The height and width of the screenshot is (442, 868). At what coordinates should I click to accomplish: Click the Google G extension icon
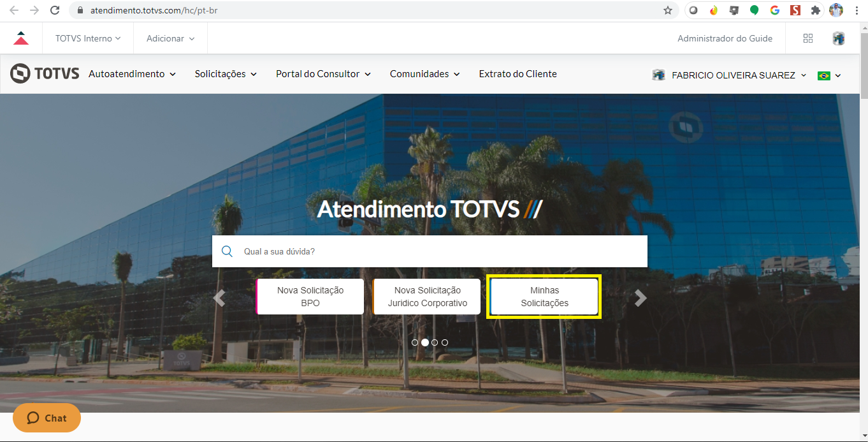point(775,10)
